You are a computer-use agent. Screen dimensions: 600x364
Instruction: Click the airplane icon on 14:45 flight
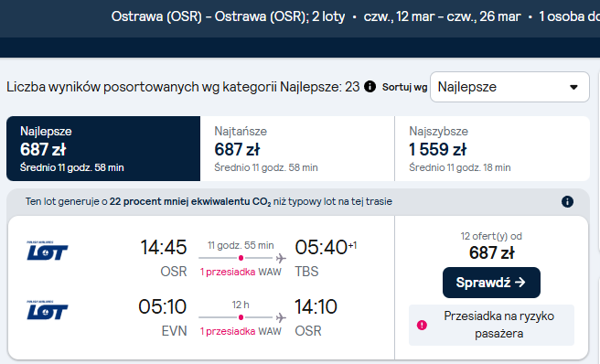tap(281, 258)
